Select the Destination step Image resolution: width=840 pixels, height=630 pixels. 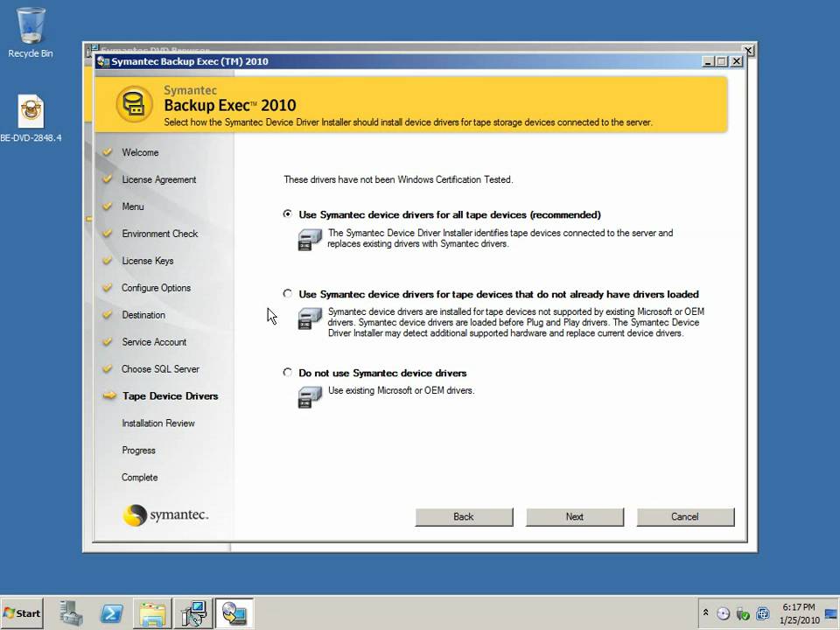[143, 314]
